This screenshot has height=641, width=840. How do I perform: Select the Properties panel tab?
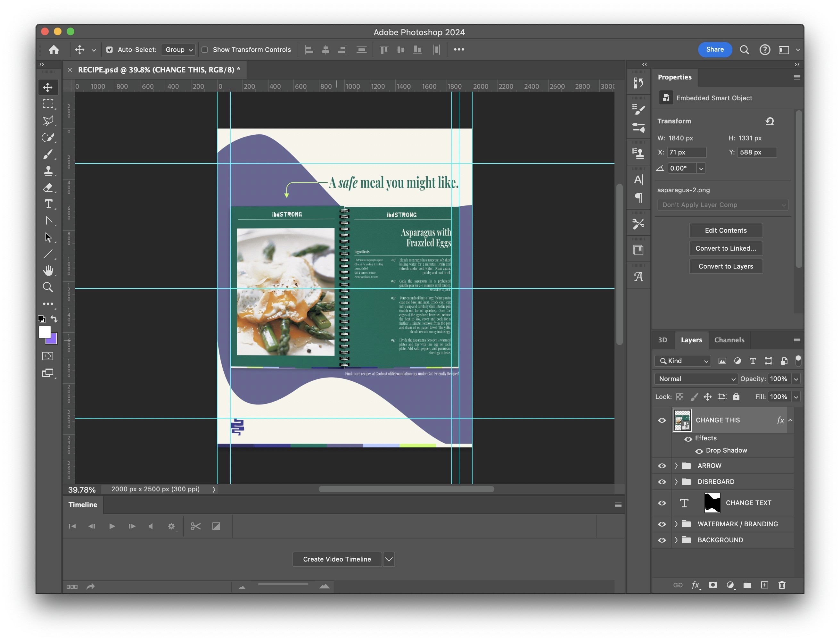pos(674,77)
